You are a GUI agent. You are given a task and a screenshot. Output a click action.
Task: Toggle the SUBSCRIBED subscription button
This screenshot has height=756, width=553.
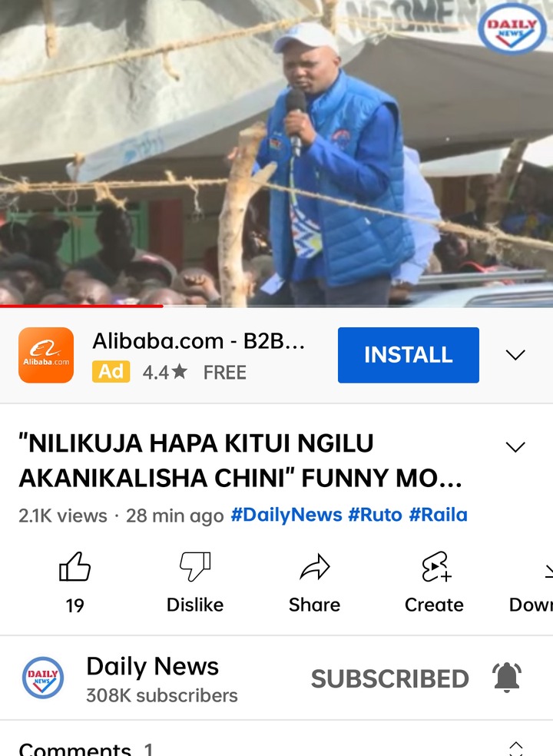(x=389, y=678)
